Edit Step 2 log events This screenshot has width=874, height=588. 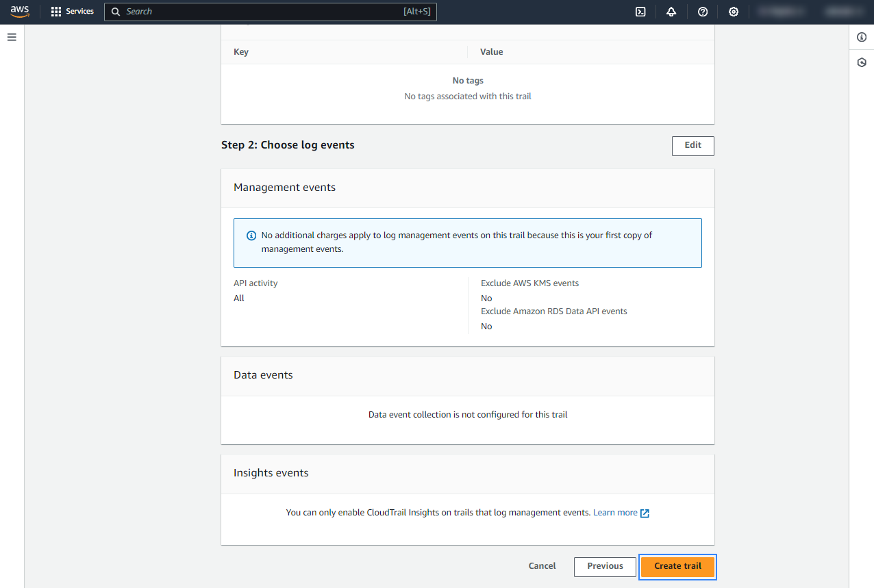coord(692,145)
